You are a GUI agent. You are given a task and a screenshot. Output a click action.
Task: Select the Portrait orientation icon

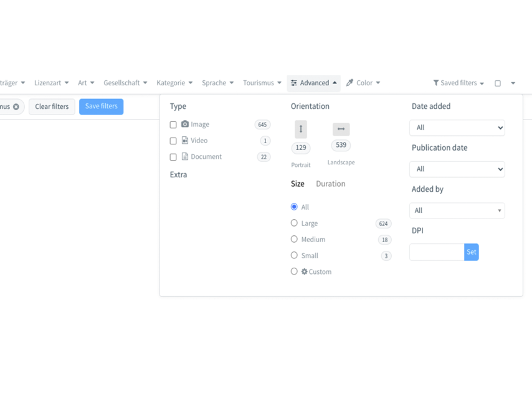point(301,129)
